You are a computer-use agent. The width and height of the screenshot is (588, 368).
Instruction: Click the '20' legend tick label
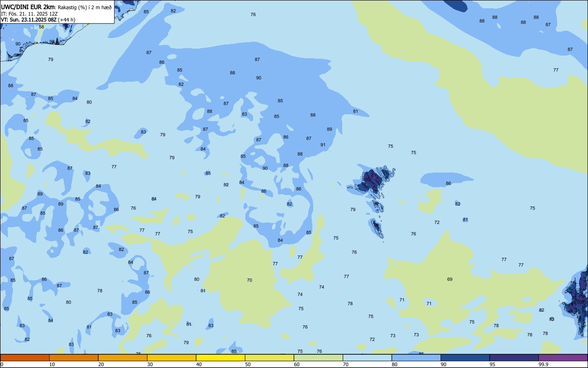pyautogui.click(x=101, y=364)
